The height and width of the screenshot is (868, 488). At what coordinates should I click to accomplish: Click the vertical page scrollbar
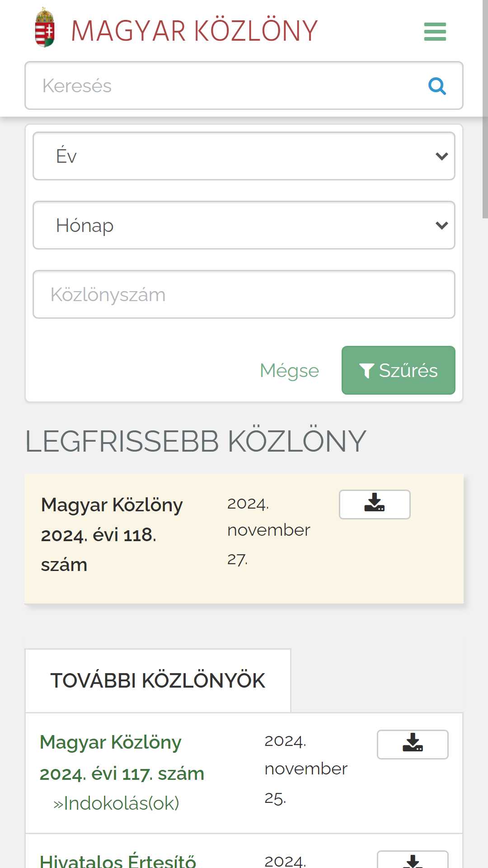pyautogui.click(x=485, y=109)
